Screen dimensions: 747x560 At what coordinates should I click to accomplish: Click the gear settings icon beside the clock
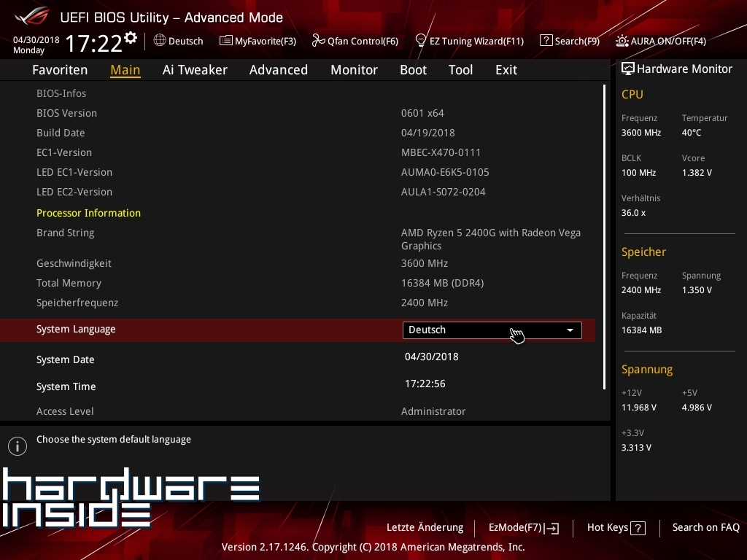tap(131, 38)
